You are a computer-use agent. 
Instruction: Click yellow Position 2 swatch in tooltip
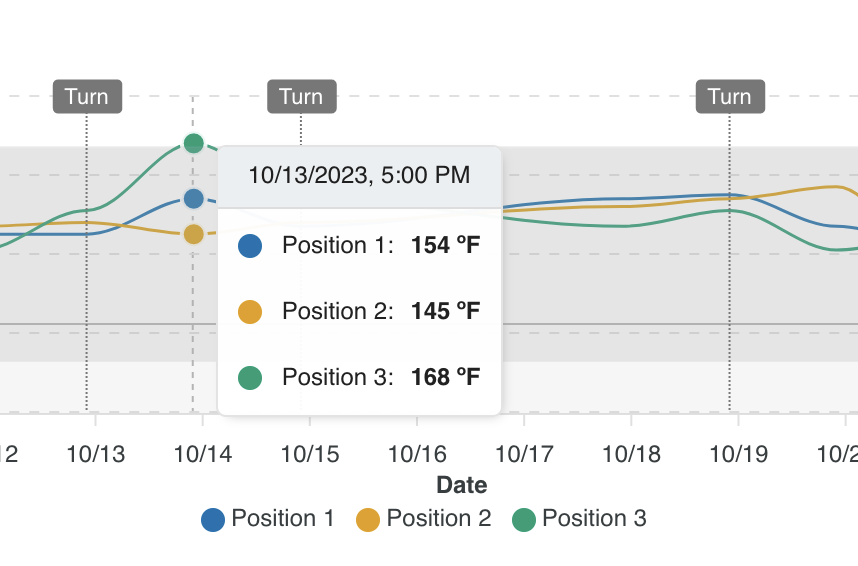[x=250, y=312]
